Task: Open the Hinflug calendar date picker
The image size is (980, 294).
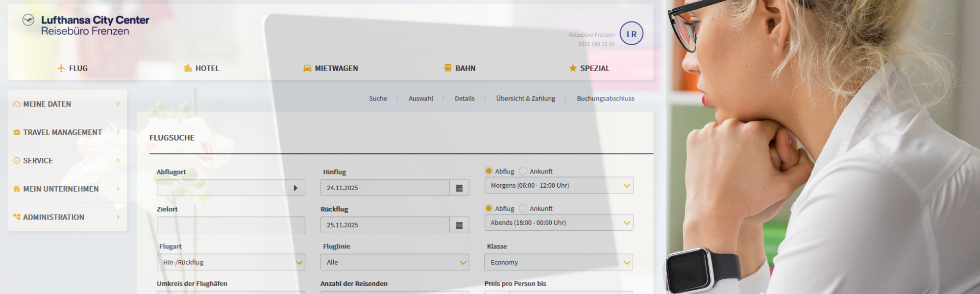Action: click(x=459, y=188)
